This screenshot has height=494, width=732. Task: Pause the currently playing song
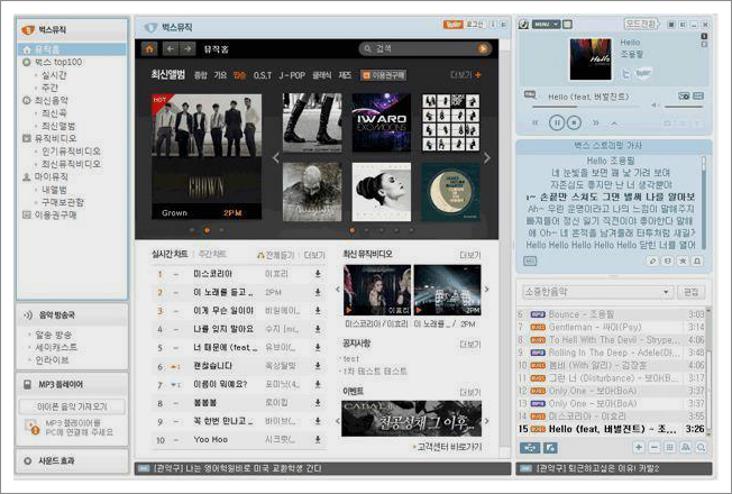556,123
